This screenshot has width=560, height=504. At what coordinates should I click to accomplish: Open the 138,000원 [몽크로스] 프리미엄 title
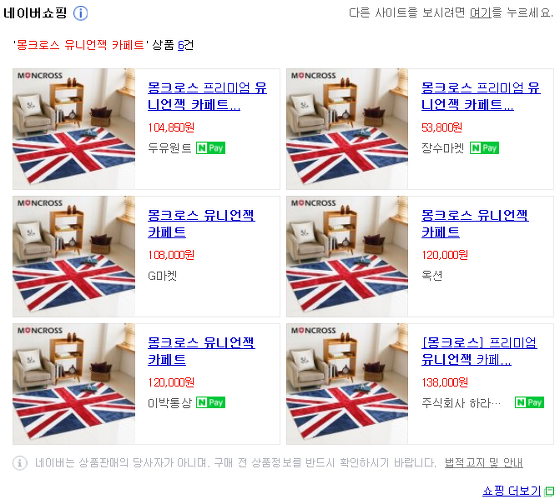tap(479, 351)
